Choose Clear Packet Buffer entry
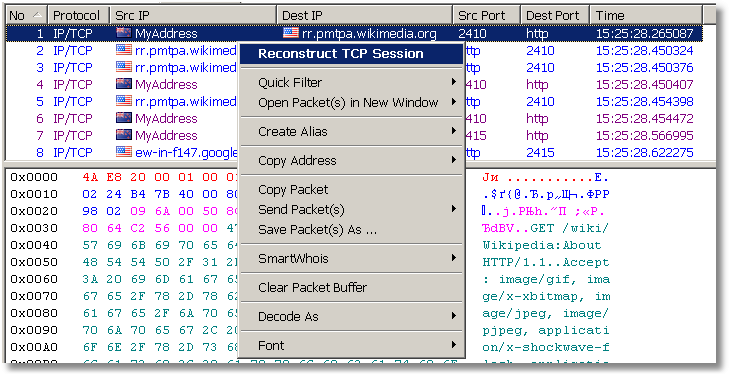The height and width of the screenshot is (377, 730). pyautogui.click(x=351, y=288)
